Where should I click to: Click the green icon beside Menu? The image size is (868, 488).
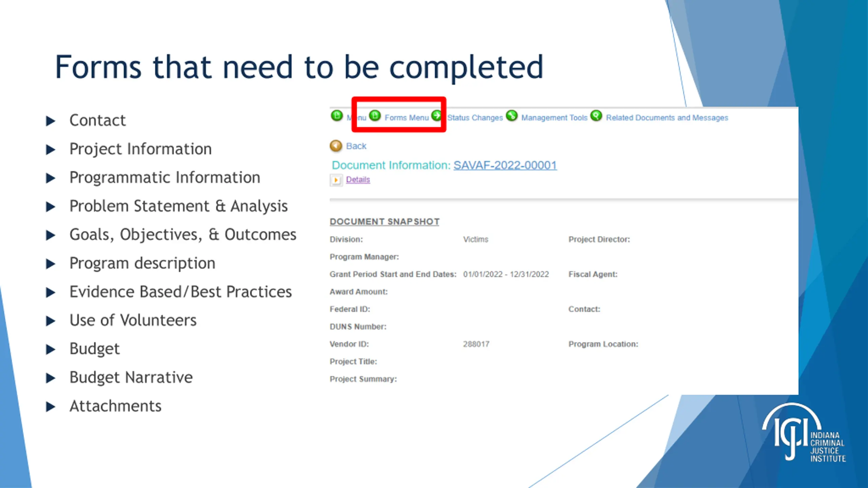tap(337, 116)
